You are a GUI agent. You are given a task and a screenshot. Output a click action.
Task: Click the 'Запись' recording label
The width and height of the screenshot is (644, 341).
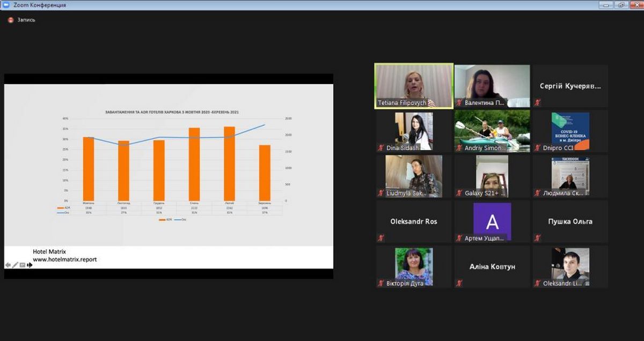click(x=26, y=20)
